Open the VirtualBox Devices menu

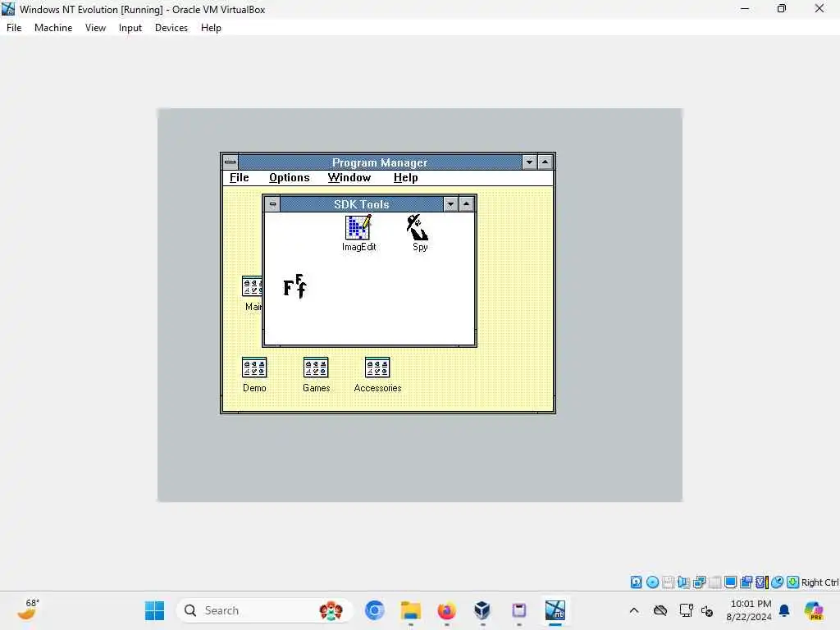pos(171,28)
